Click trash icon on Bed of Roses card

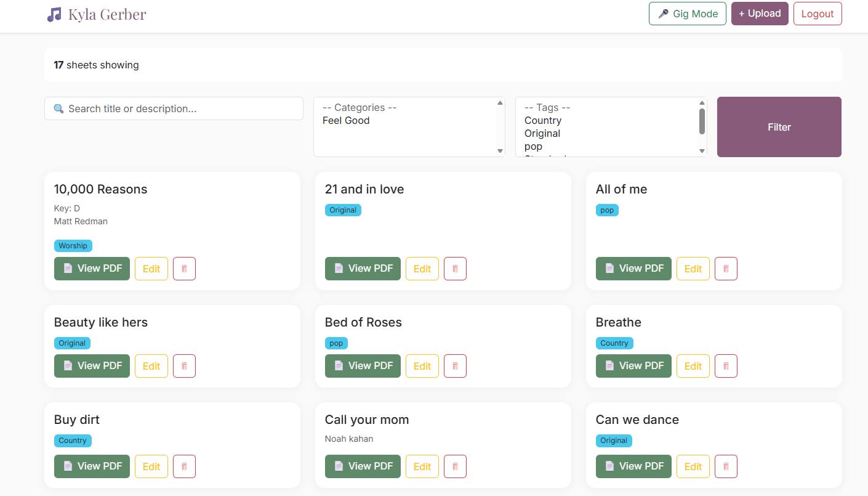pyautogui.click(x=455, y=366)
